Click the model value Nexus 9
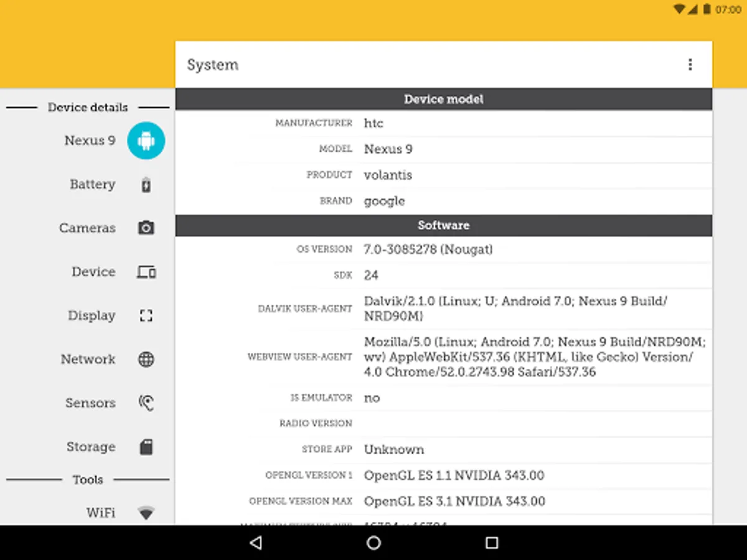Viewport: 747px width, 560px height. coord(388,149)
